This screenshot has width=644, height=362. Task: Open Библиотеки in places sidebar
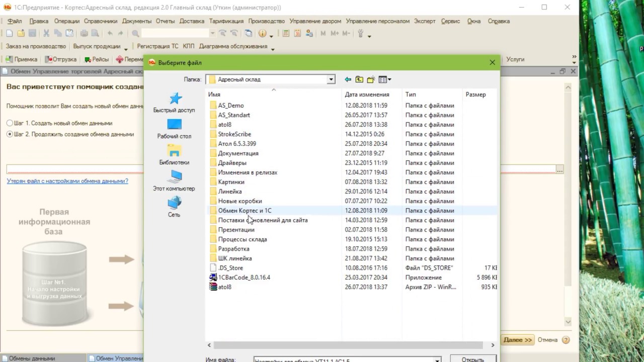point(174,155)
